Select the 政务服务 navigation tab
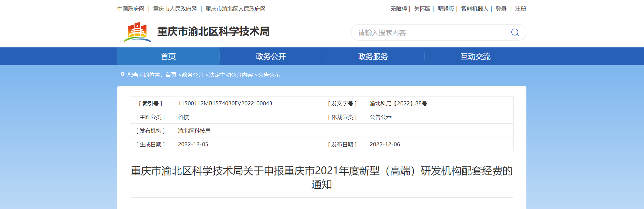 373,56
